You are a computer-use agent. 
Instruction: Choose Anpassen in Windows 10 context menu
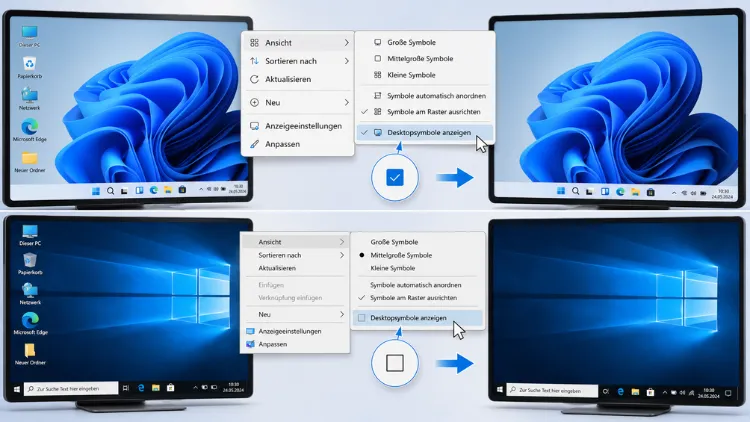click(295, 344)
